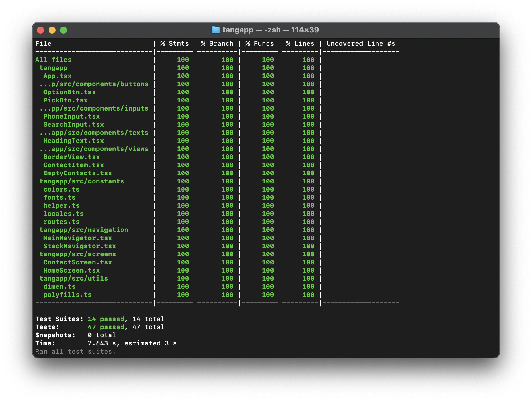Click '% Stmts' value 100 for All files

point(183,60)
